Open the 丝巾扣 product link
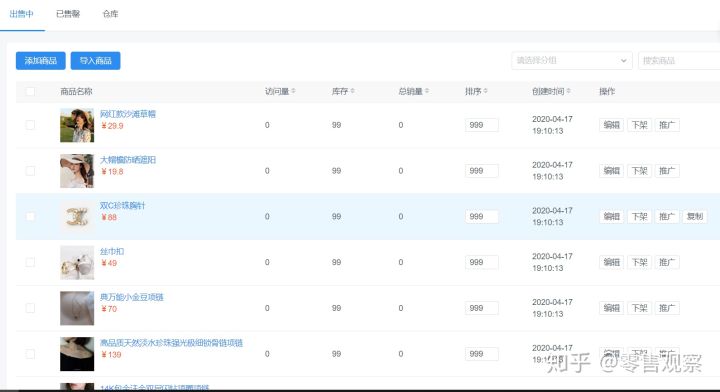The image size is (720, 392). (112, 251)
